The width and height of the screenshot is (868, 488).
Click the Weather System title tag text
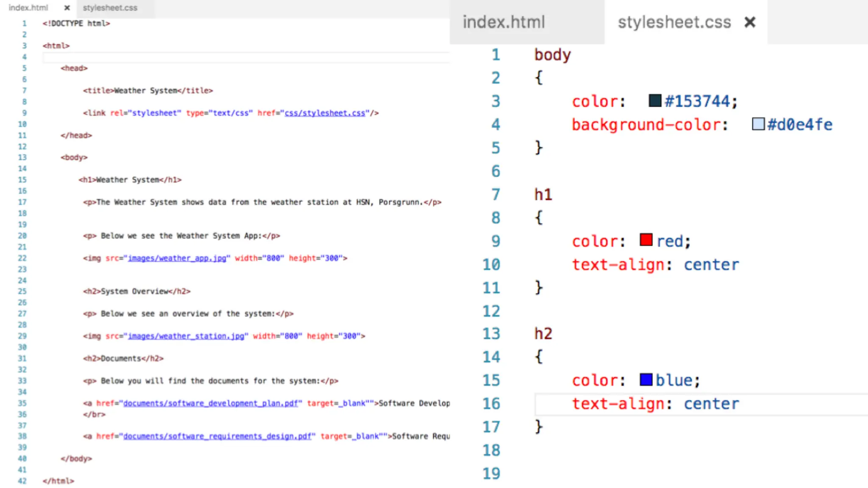coord(146,91)
